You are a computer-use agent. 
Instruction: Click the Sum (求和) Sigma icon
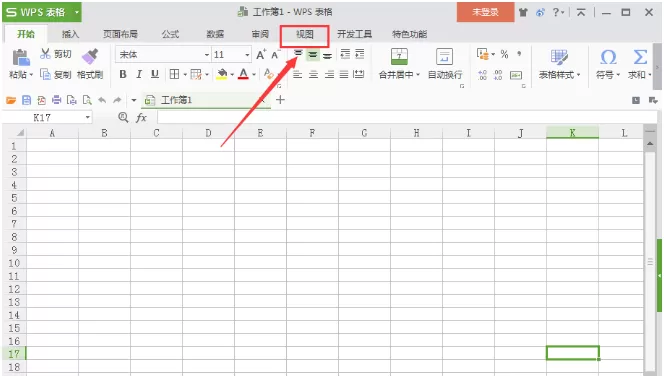click(640, 57)
